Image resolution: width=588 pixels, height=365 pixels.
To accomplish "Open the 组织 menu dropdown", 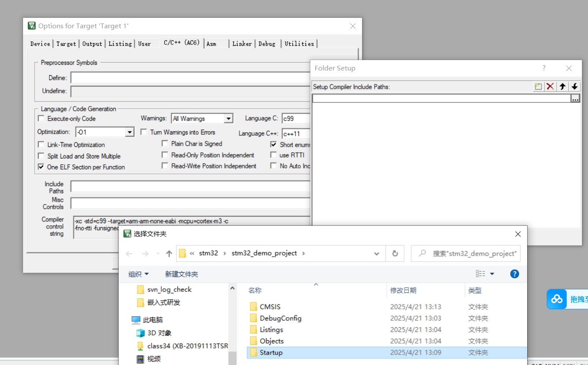I will click(139, 274).
